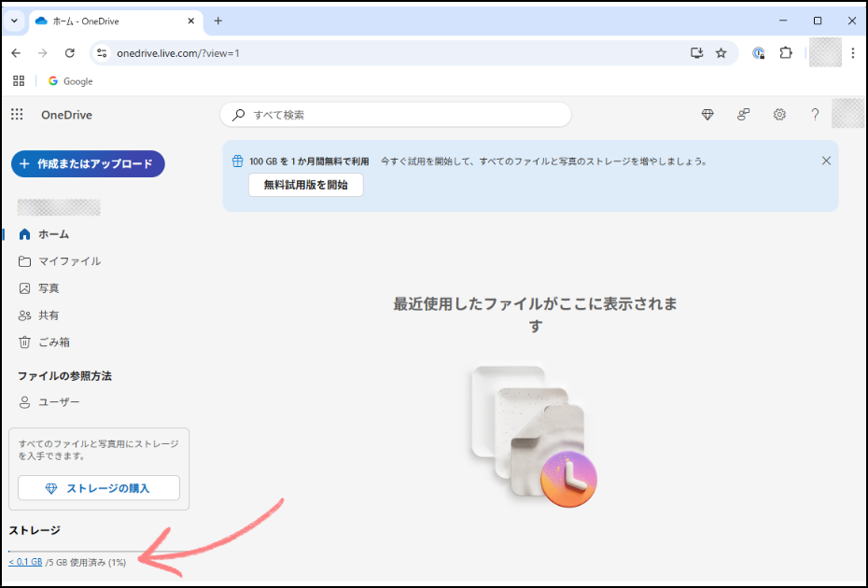Click the browser forward arrow
Screen dimensions: 868x588
[x=43, y=53]
